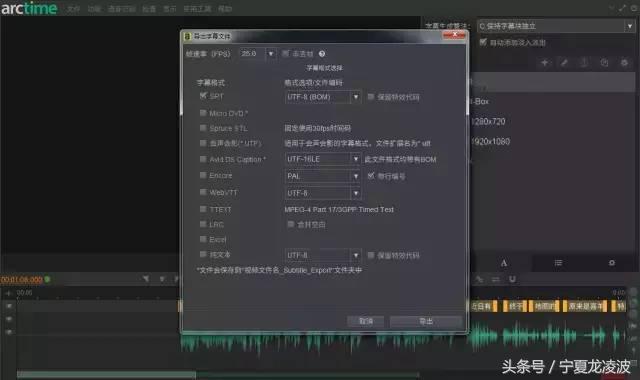Viewport: 640px width, 380px height.
Task: Click the horizontal scrollbar at the bottom
Action: (106, 374)
